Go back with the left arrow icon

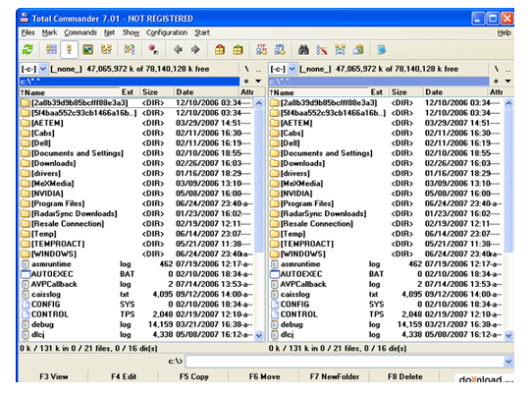tap(178, 50)
